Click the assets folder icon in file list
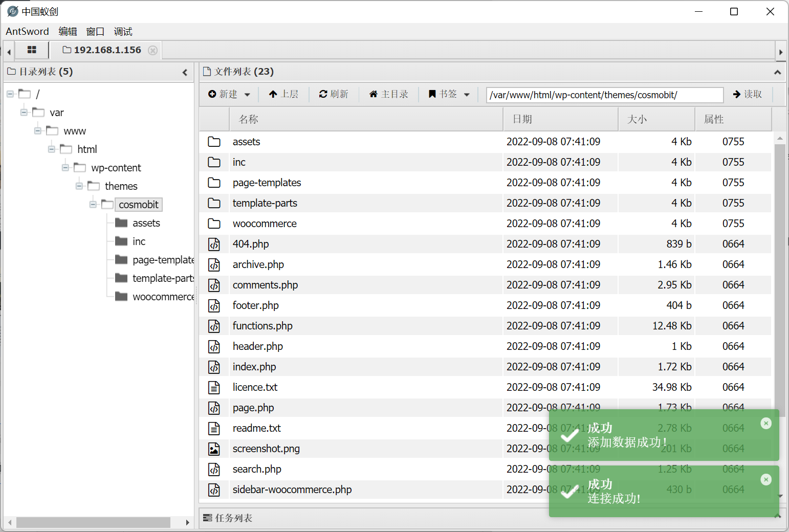The width and height of the screenshot is (789, 532). (x=214, y=142)
